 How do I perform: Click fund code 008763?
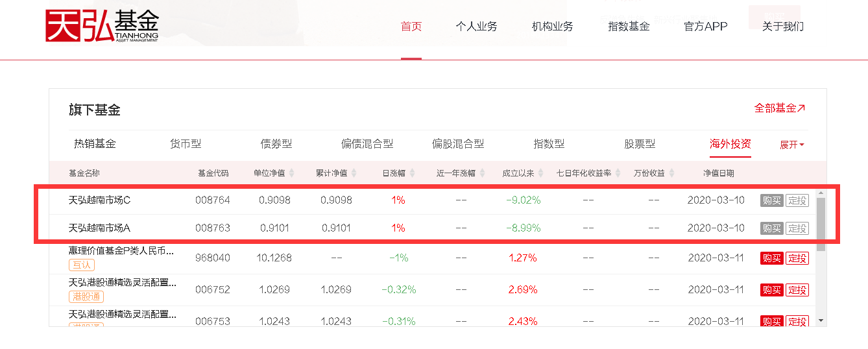tap(213, 228)
